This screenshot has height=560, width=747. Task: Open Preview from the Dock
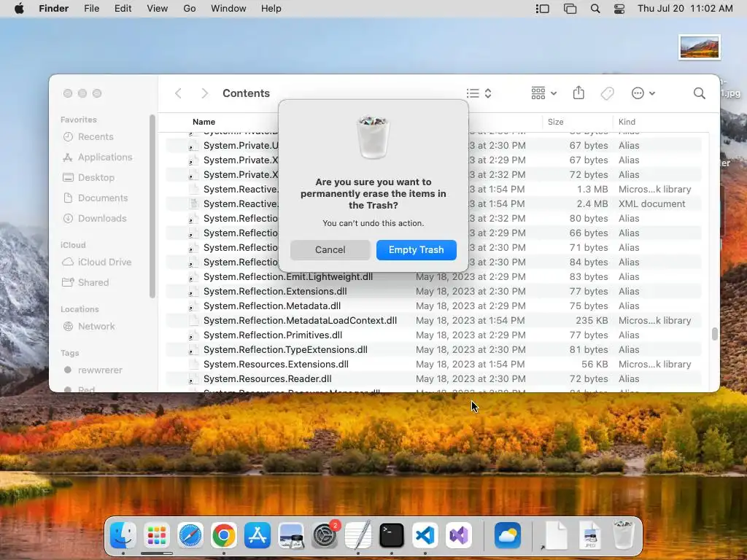click(x=291, y=536)
